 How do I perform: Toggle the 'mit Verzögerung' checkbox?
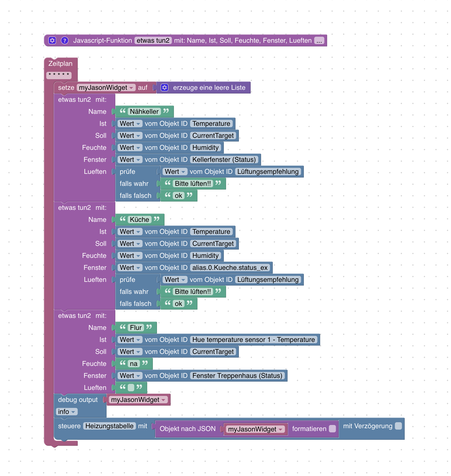398,426
